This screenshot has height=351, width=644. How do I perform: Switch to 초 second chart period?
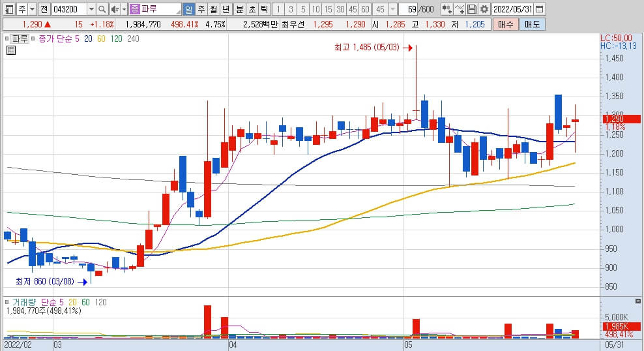click(252, 9)
